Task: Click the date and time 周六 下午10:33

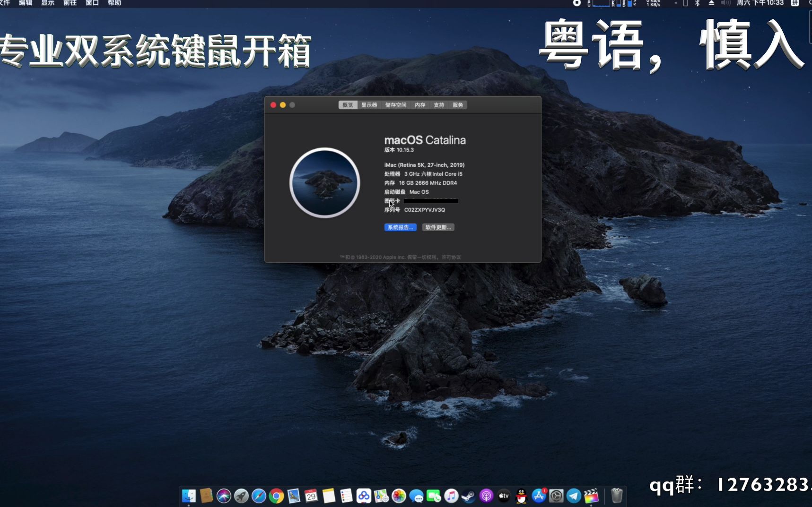Action: coord(760,3)
